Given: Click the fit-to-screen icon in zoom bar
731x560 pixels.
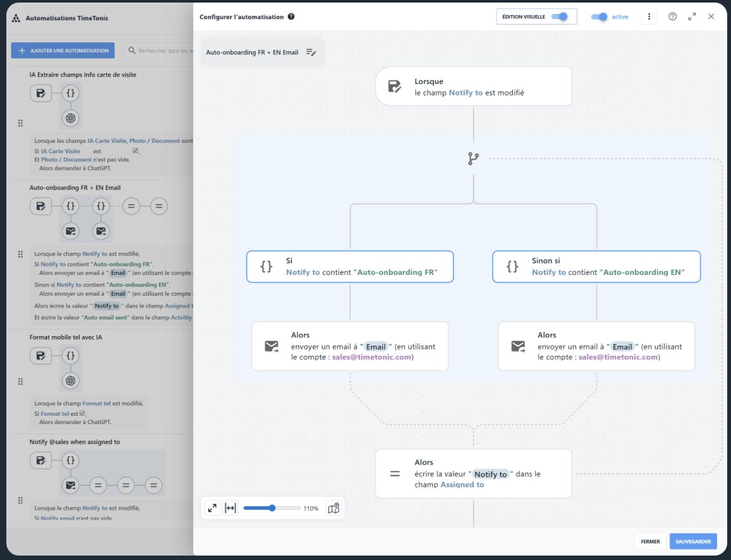Looking at the screenshot, I should click(x=212, y=508).
